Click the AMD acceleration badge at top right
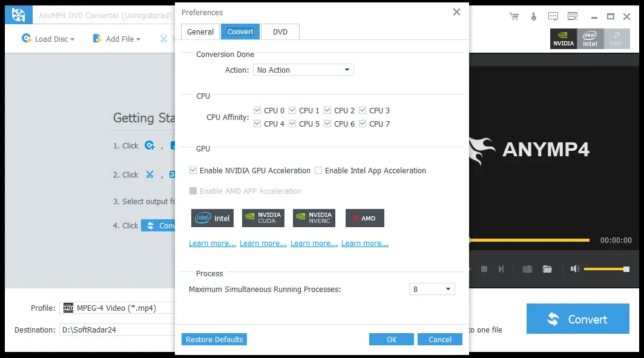Image resolution: width=644 pixels, height=358 pixels. (617, 39)
